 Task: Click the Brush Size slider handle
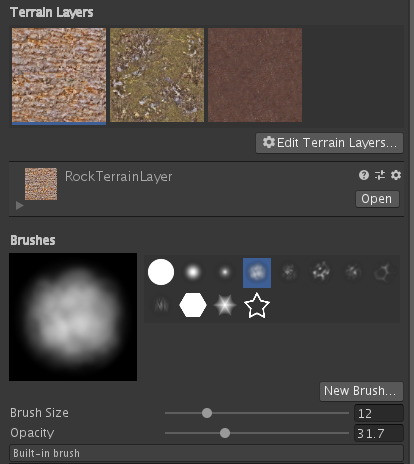coord(207,413)
